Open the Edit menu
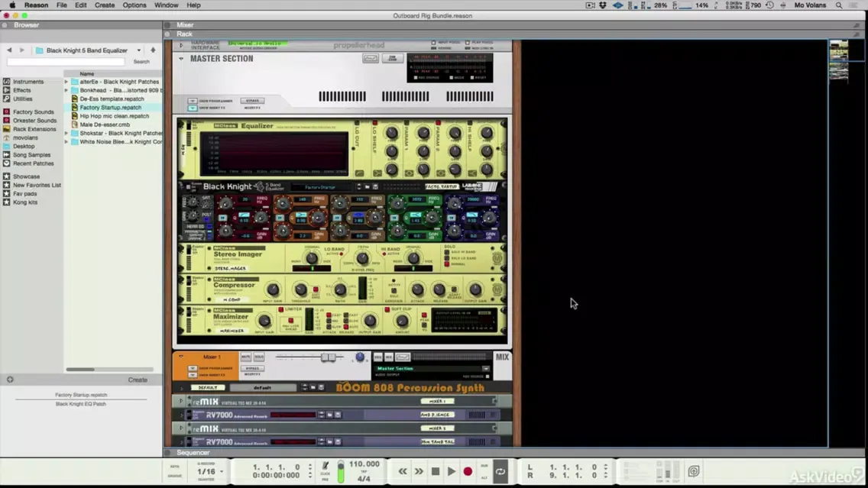The image size is (868, 488). [x=81, y=5]
